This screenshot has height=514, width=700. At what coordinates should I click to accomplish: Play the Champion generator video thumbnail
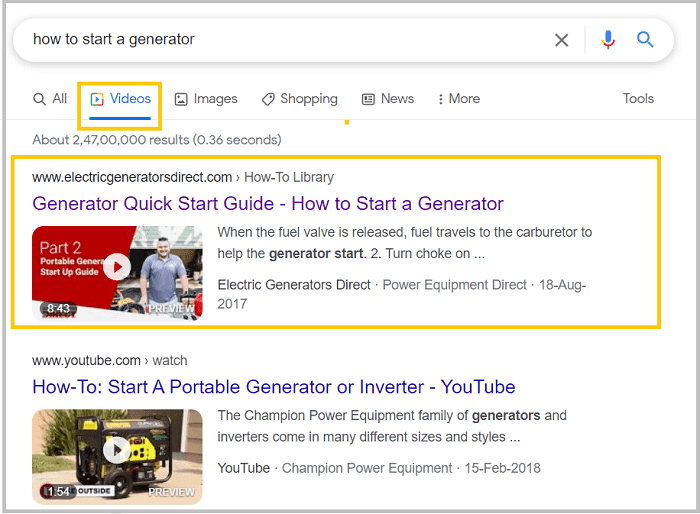[x=117, y=457]
